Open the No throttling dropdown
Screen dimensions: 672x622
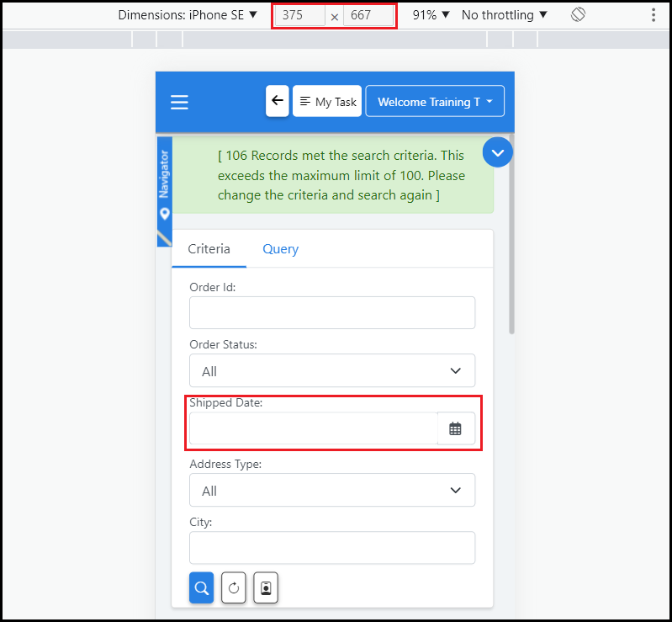[505, 15]
